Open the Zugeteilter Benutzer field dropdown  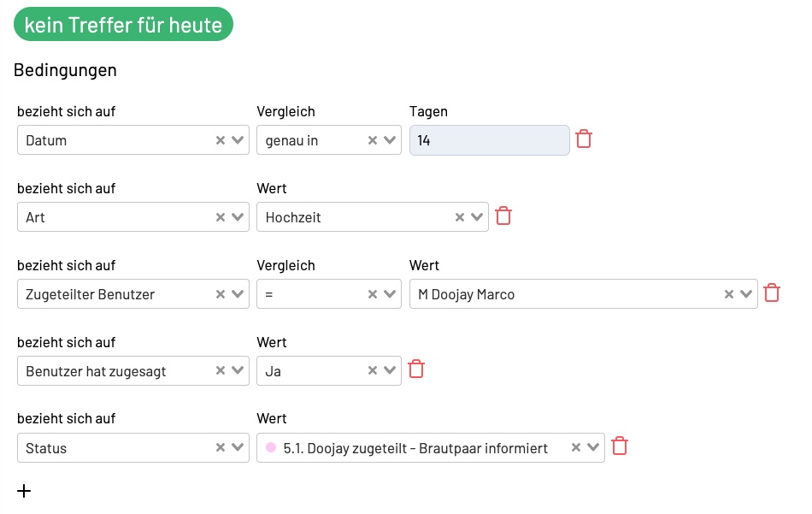click(x=238, y=294)
